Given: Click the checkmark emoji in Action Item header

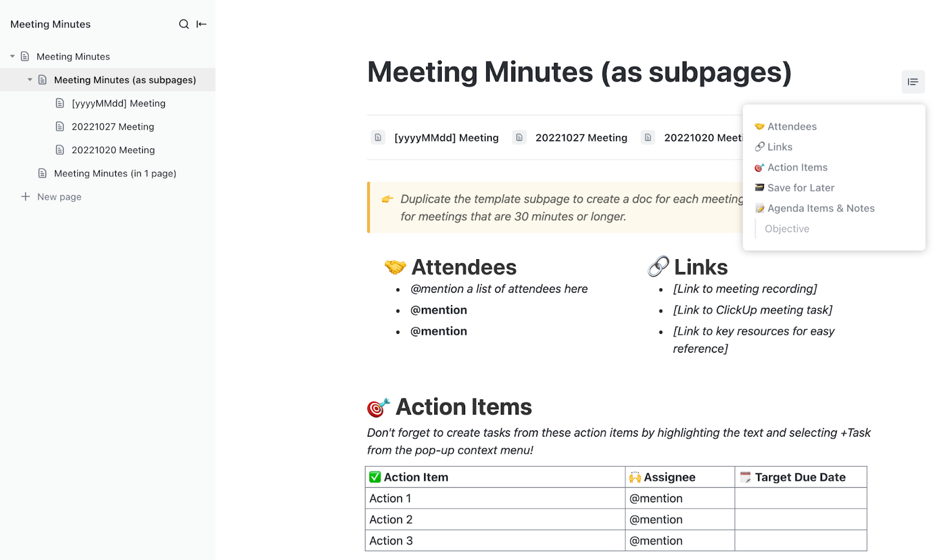Looking at the screenshot, I should [375, 476].
